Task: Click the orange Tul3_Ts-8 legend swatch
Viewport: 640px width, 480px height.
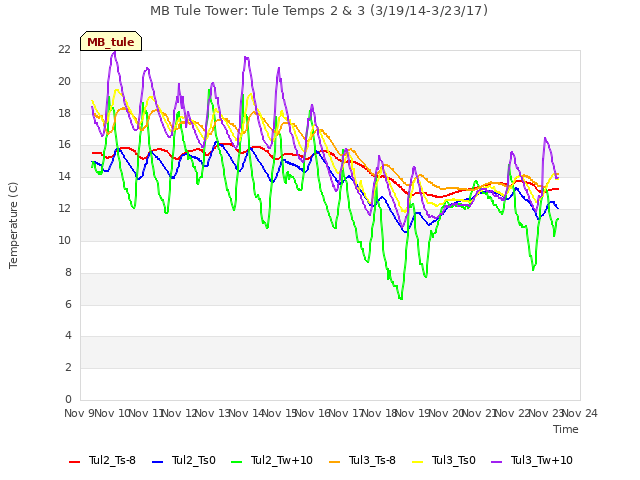Action: pyautogui.click(x=334, y=462)
